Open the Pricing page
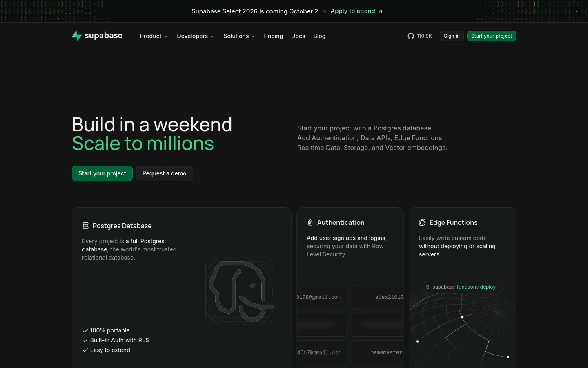This screenshot has width=588, height=368. (x=274, y=36)
